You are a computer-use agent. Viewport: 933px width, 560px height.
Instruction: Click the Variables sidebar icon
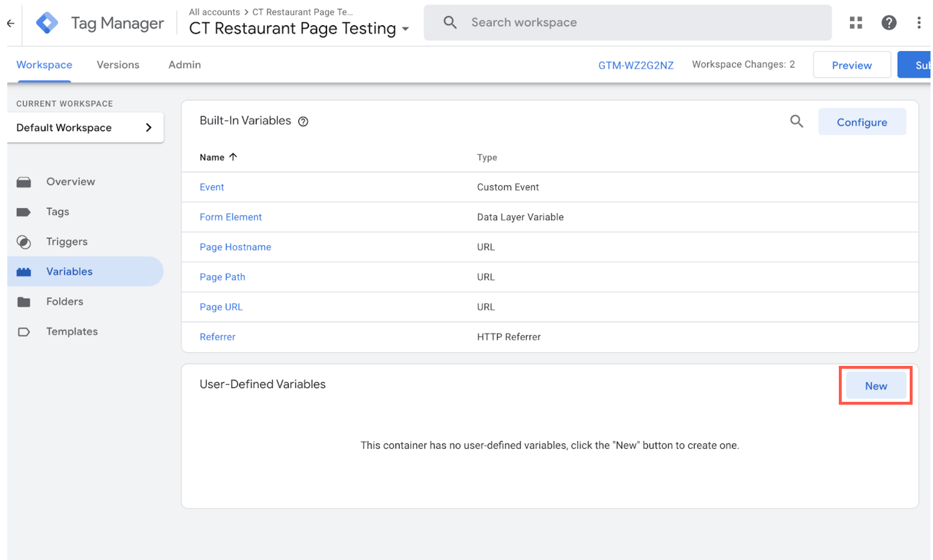click(x=24, y=272)
